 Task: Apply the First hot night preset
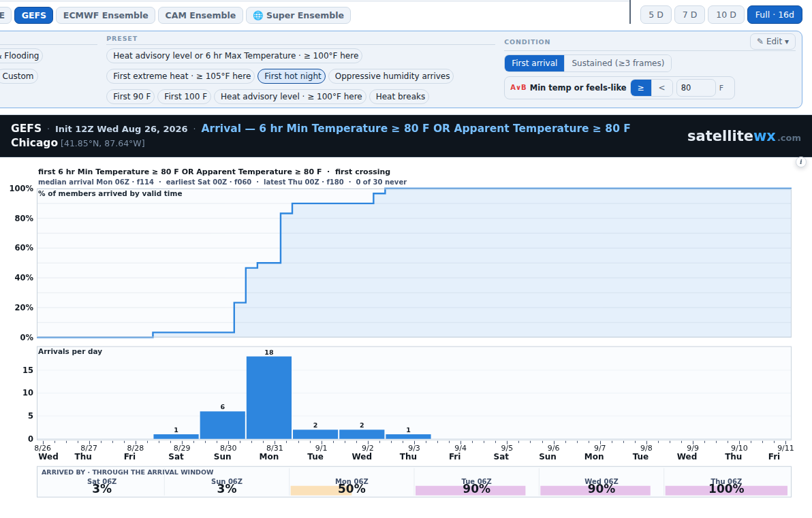point(292,76)
